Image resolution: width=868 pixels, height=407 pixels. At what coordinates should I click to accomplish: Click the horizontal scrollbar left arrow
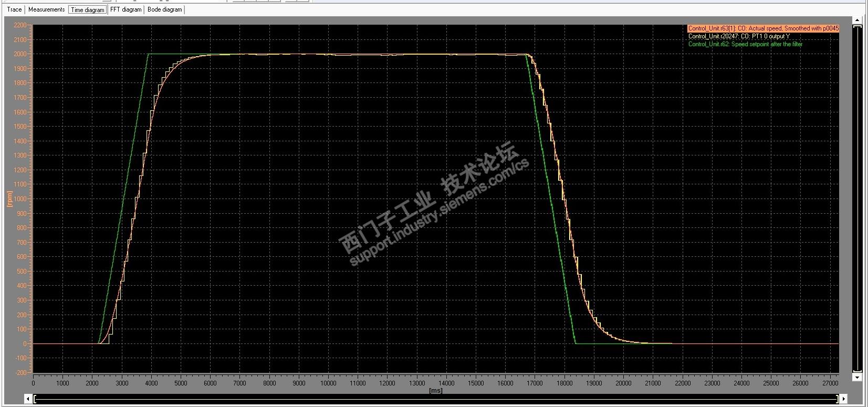(x=28, y=399)
